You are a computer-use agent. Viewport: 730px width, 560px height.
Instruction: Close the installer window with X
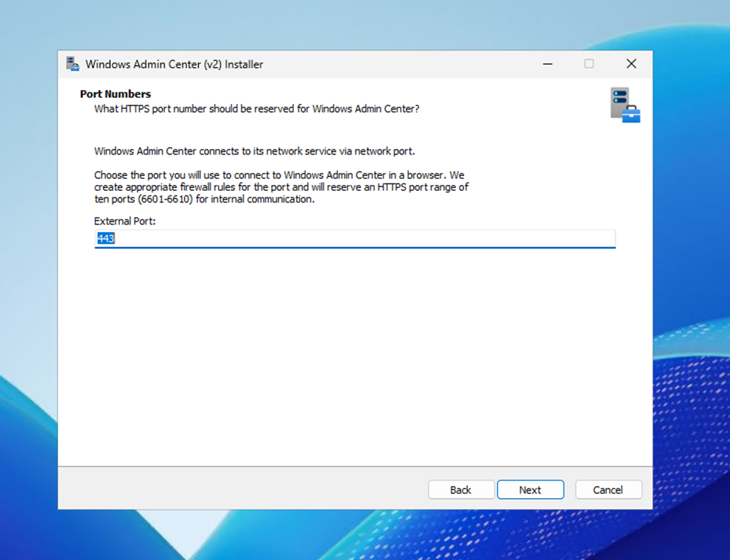coord(631,64)
